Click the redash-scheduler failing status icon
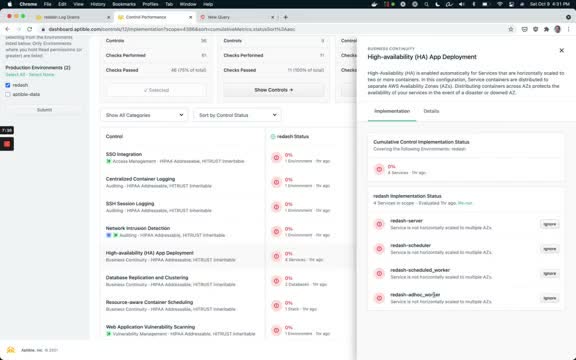 379,249
